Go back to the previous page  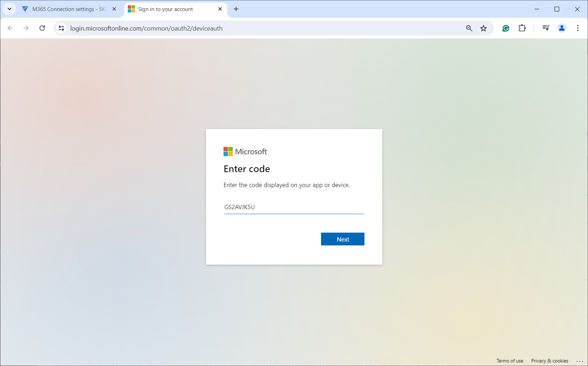[x=10, y=28]
